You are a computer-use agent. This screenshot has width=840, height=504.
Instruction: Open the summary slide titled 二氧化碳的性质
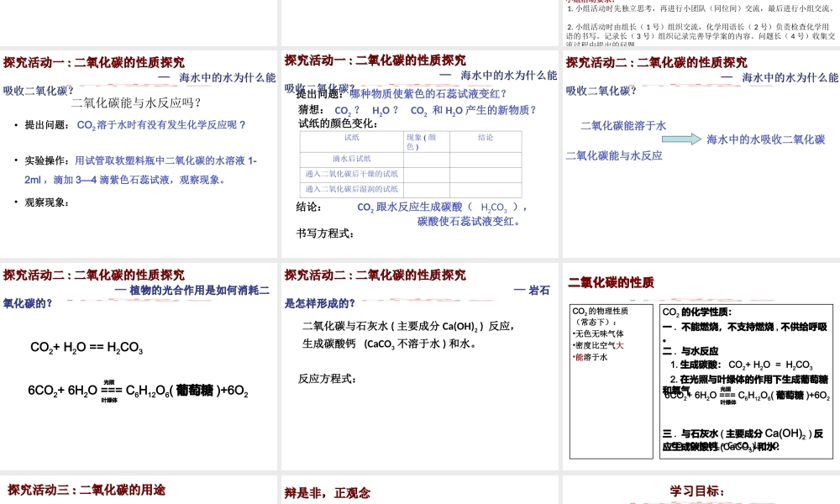701,366
